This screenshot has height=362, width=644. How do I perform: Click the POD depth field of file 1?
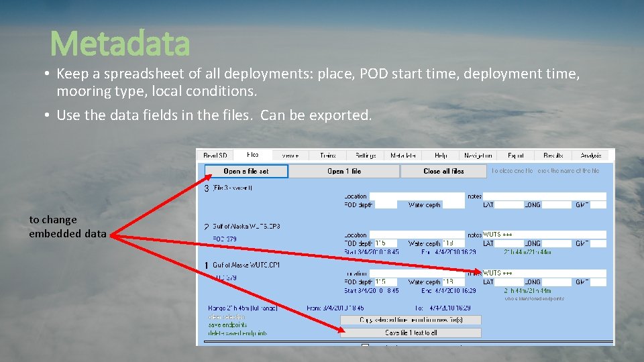[386, 282]
